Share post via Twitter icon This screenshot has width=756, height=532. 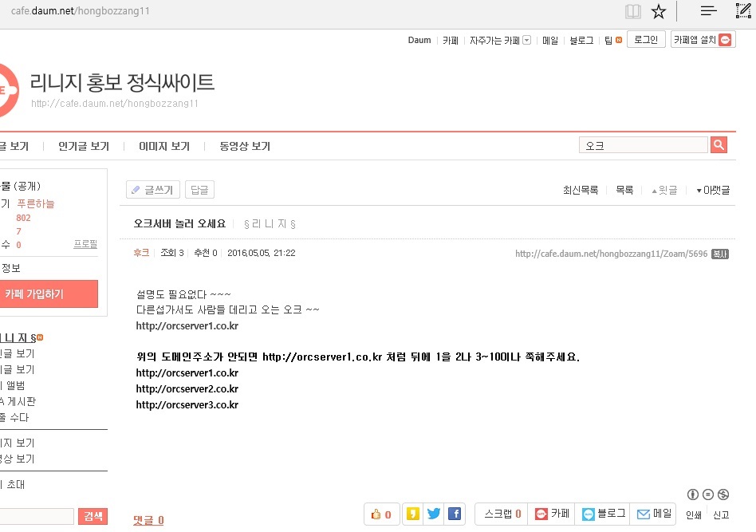pyautogui.click(x=434, y=514)
